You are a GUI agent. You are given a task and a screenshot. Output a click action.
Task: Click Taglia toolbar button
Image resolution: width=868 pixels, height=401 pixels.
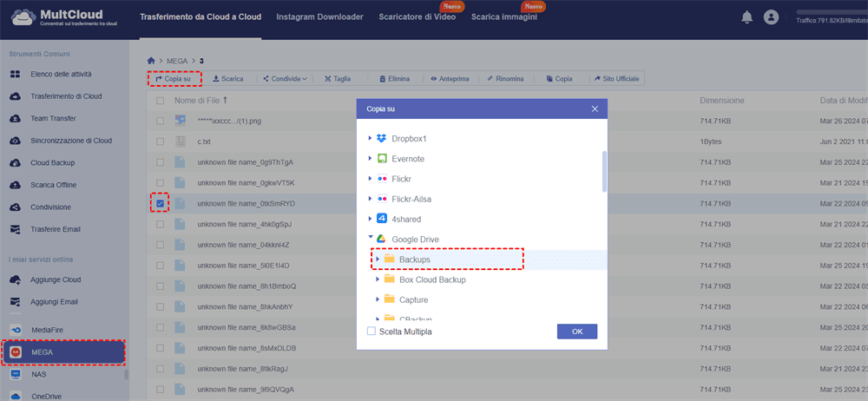click(338, 79)
